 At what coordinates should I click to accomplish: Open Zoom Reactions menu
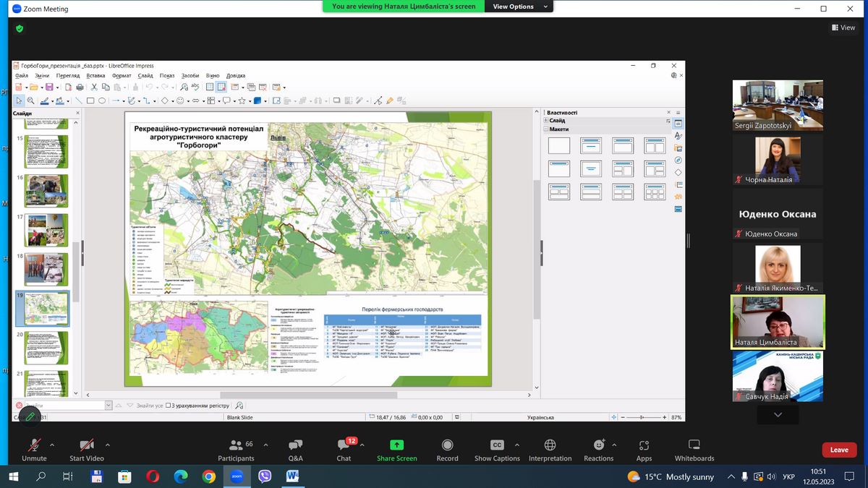pyautogui.click(x=598, y=445)
